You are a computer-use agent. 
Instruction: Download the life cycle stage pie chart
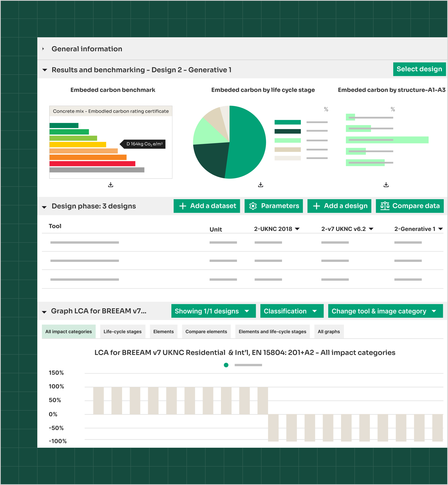260,185
